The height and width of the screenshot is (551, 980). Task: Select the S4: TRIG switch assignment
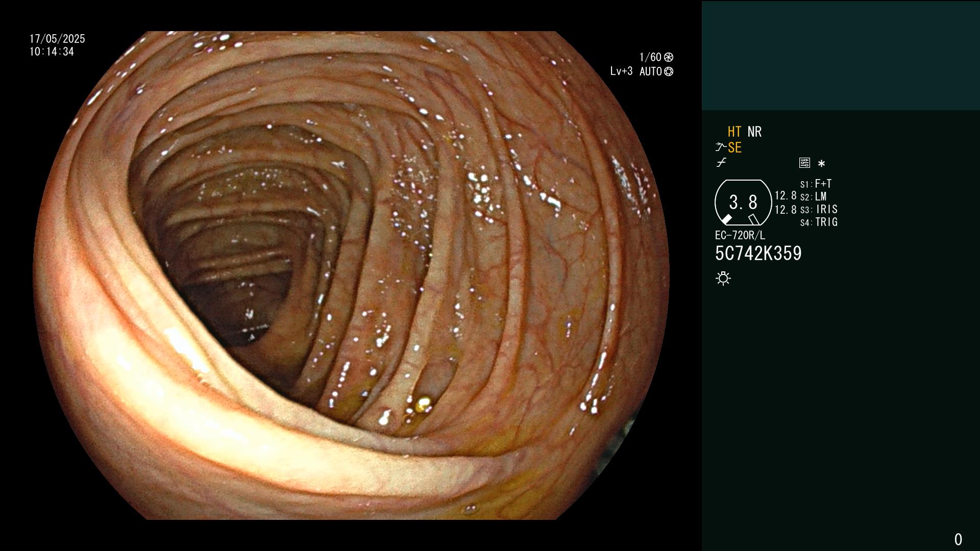coord(819,222)
